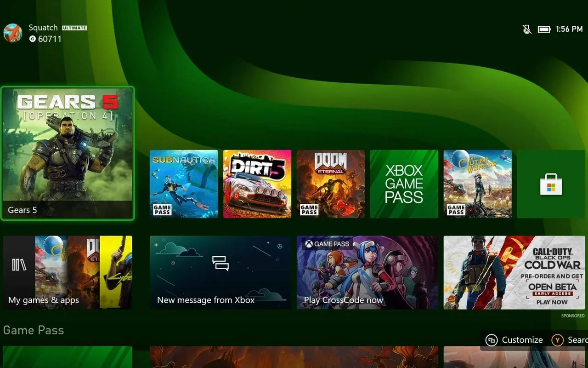
Task: Click Game Pass badge on Subnautica tile
Action: (162, 210)
